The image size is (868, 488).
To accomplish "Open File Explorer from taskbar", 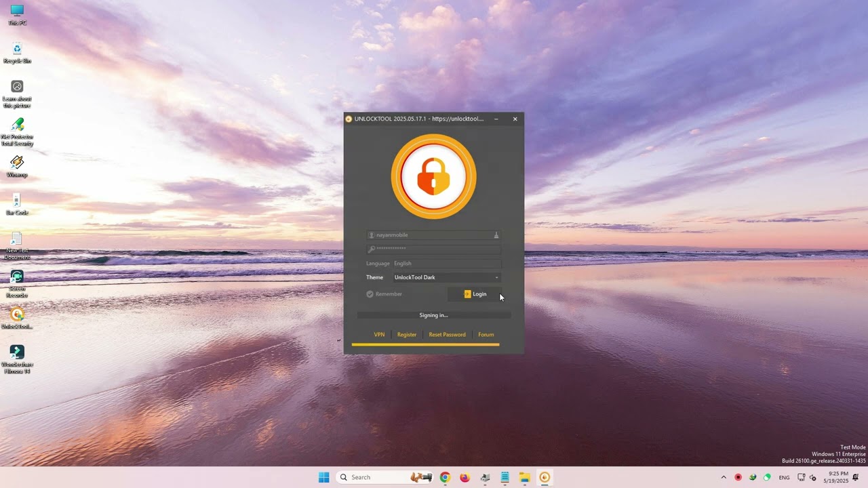I will (525, 477).
